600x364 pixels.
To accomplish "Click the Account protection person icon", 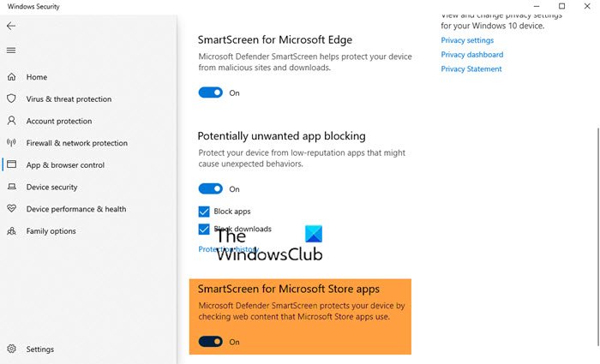I will point(11,122).
